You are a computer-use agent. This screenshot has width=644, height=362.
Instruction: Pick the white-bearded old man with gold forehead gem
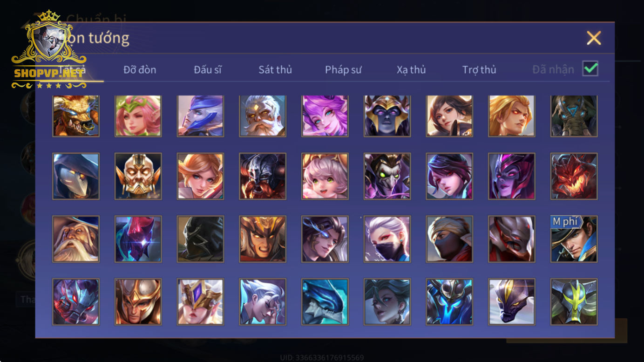(263, 116)
